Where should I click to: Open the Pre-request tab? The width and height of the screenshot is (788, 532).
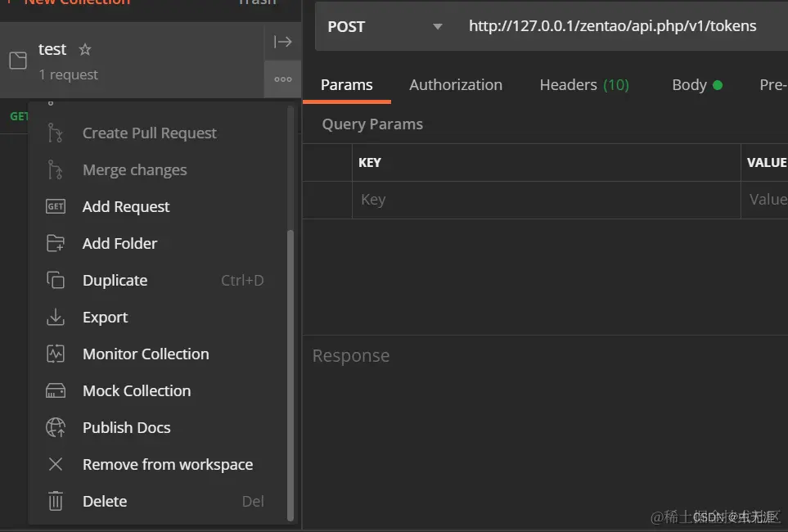773,85
